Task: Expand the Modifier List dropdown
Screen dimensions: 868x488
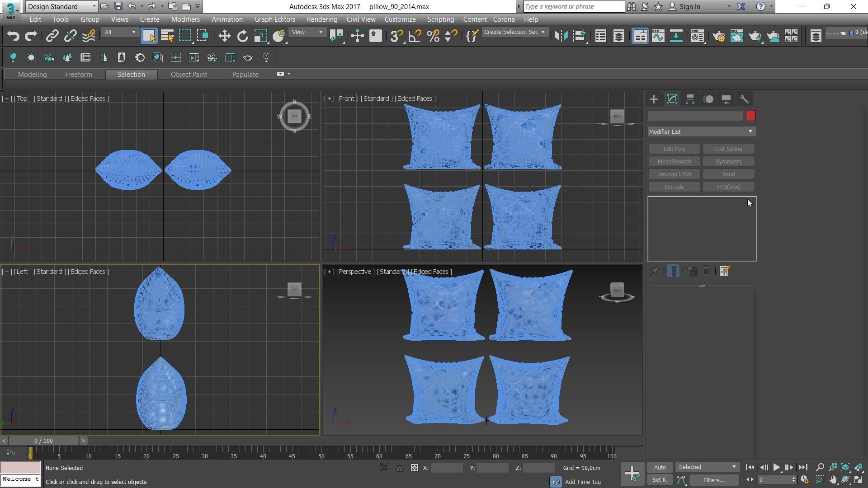Action: (701, 131)
